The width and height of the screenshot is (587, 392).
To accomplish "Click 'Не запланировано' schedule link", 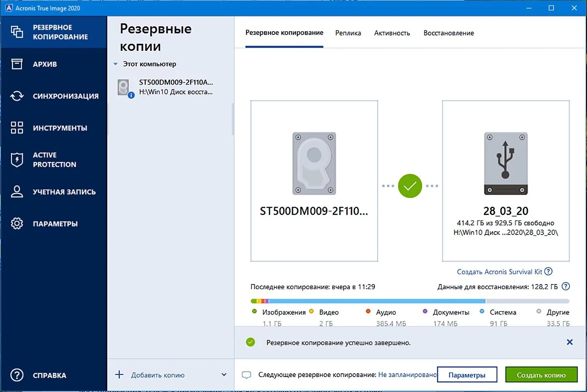I will point(407,375).
